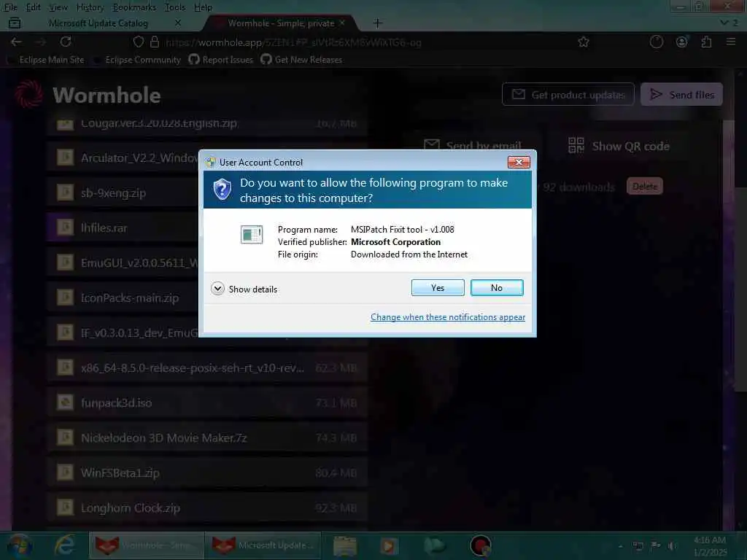Click the list all tabs chevron

point(724,23)
